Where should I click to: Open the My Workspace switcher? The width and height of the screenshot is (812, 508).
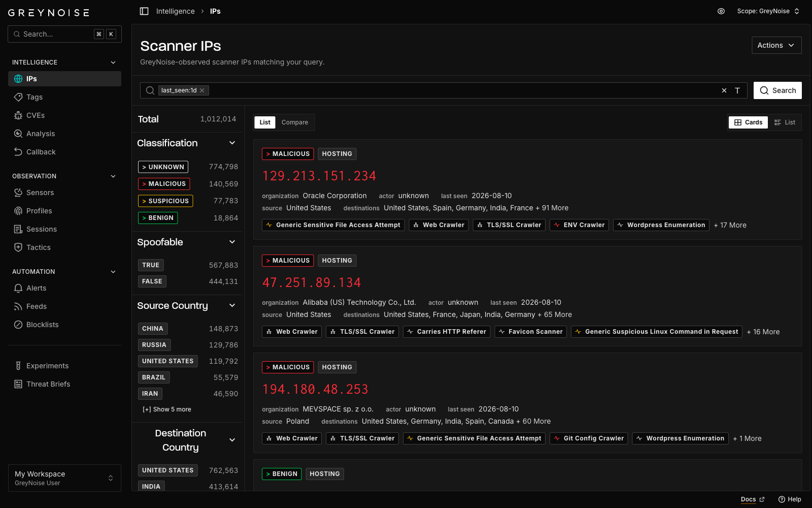point(64,478)
